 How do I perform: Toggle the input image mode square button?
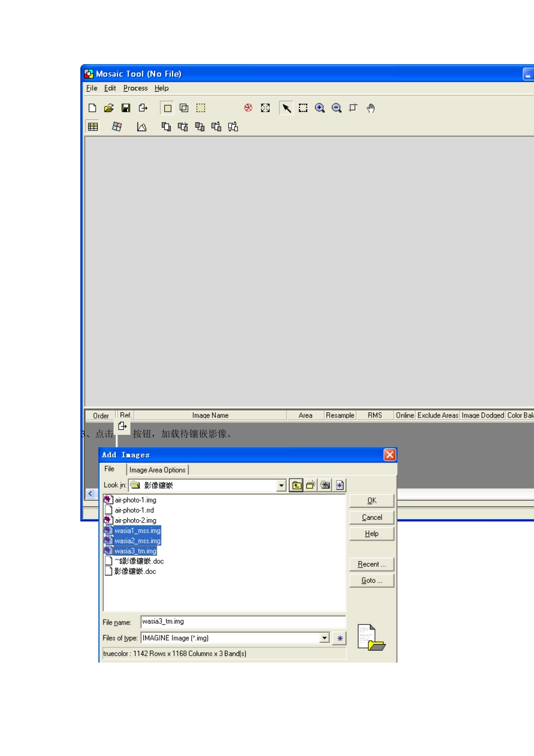[167, 108]
